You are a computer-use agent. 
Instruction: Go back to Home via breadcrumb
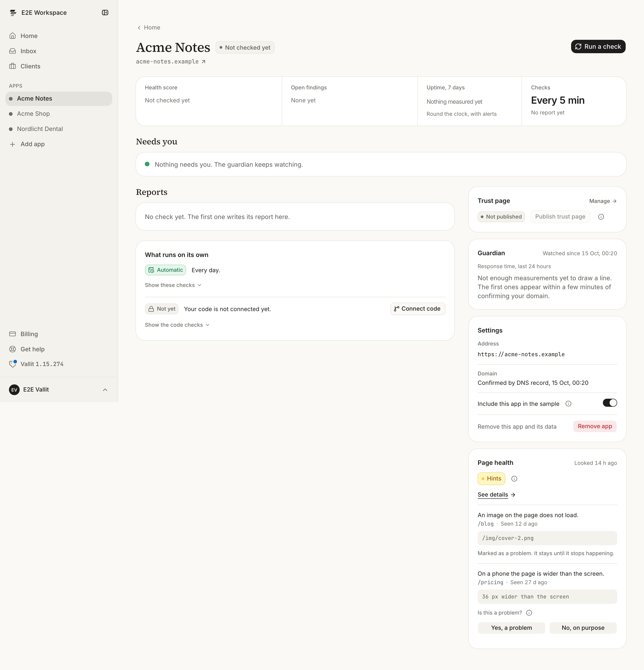coord(149,27)
